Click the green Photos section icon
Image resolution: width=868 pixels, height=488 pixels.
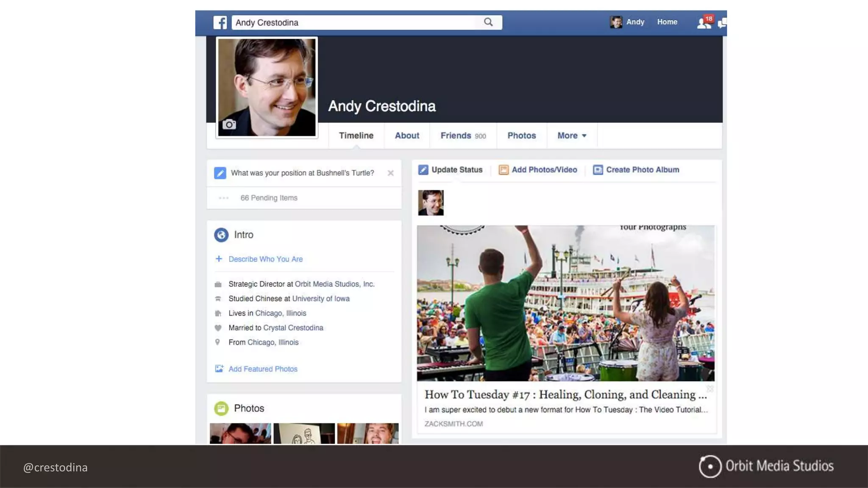tap(221, 408)
